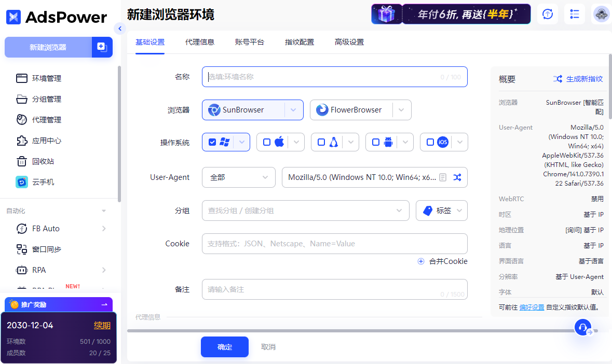The height and width of the screenshot is (364, 612).
Task: Open the User-Agent 全部 dropdown
Action: (238, 177)
